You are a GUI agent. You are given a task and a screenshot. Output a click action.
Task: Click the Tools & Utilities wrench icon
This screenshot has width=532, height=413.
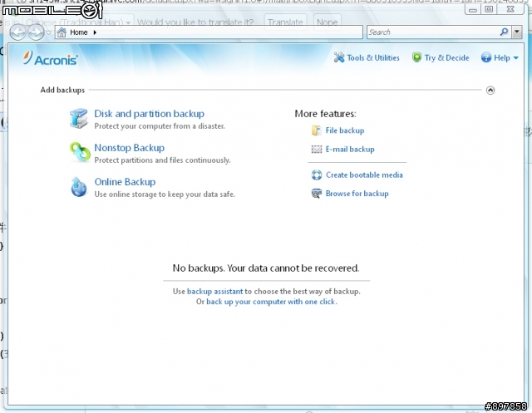click(338, 57)
